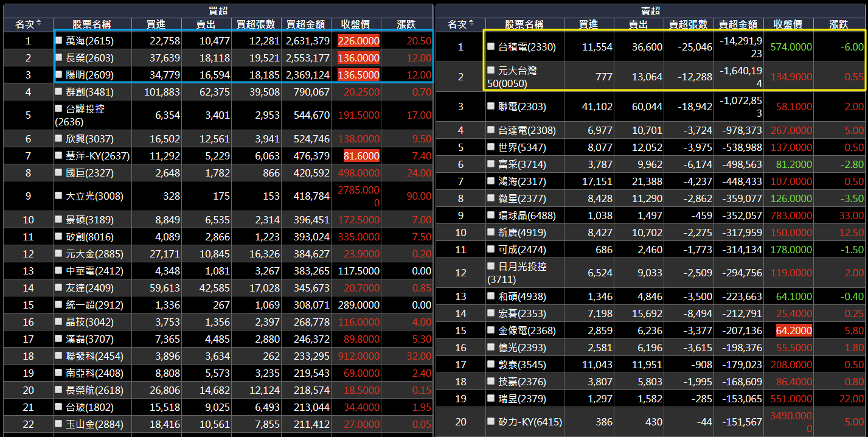The height and width of the screenshot is (437, 868).
Task: Sort by 賣出 column in 買超 table
Action: 207,24
